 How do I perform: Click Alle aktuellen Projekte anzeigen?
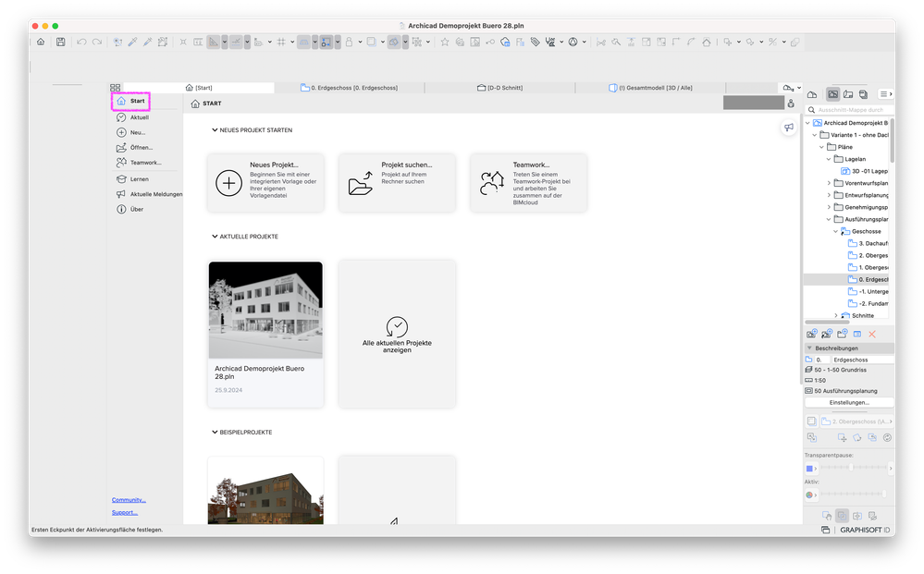point(397,335)
